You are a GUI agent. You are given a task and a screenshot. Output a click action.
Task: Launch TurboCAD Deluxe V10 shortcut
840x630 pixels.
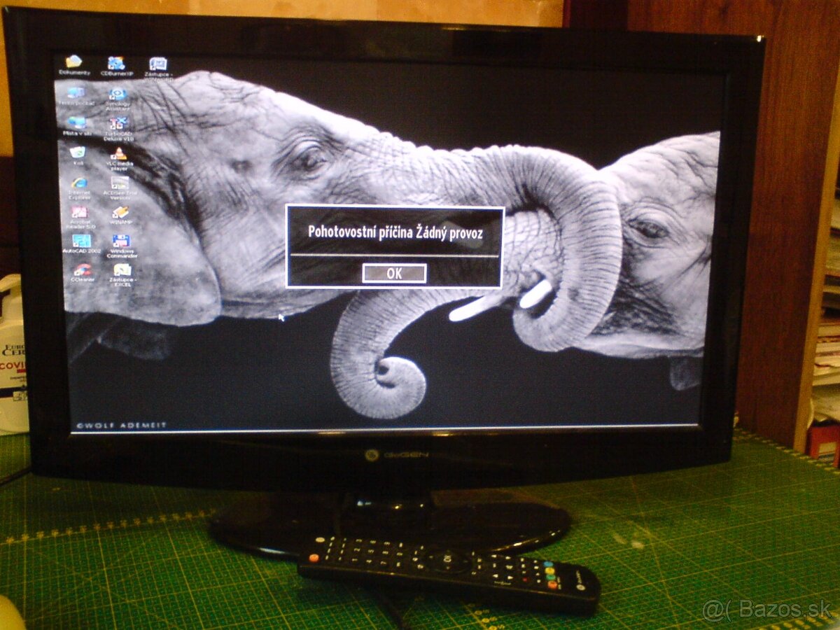click(118, 129)
